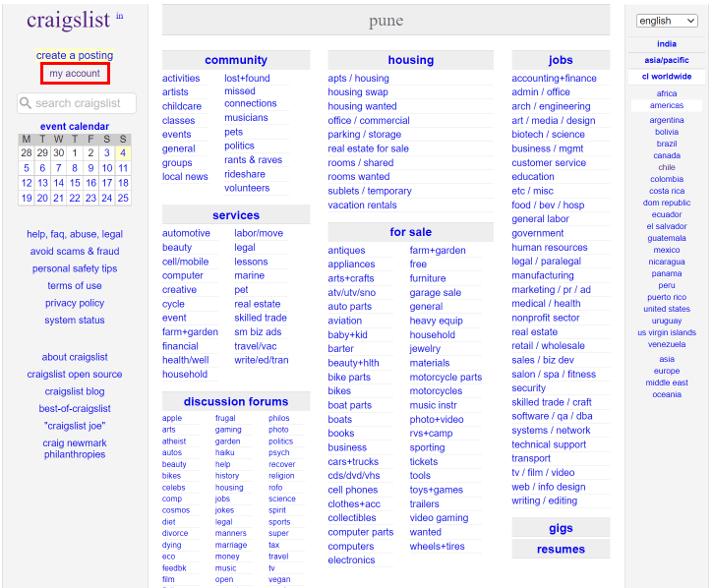Image resolution: width=713 pixels, height=588 pixels.
Task: Open software / qa / dba jobs
Action: (x=552, y=416)
